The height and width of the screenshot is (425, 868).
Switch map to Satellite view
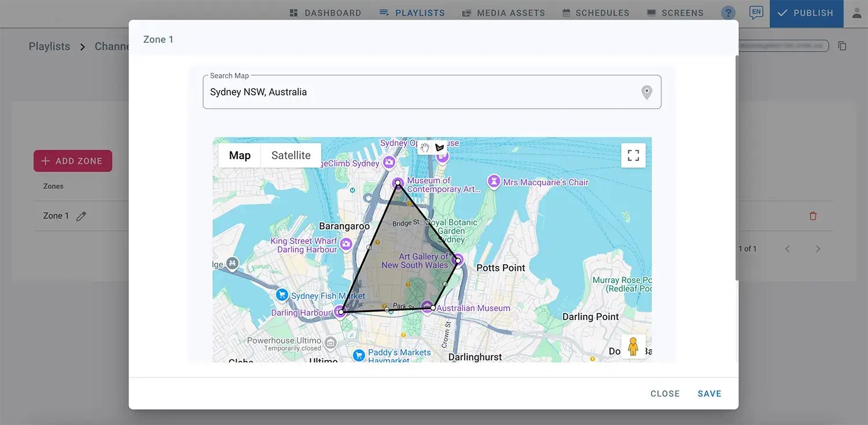click(x=290, y=155)
